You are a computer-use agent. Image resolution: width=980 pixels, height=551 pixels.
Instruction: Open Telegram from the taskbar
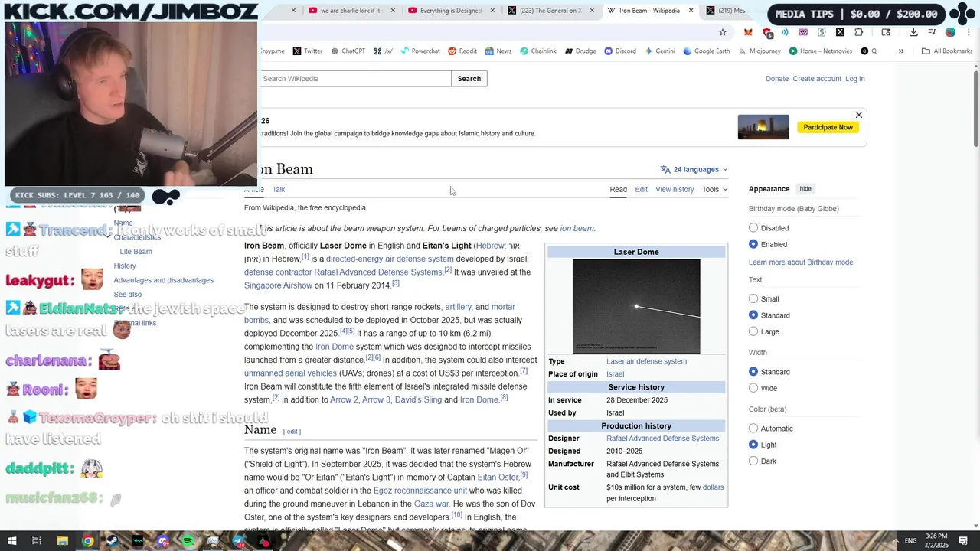point(239,541)
